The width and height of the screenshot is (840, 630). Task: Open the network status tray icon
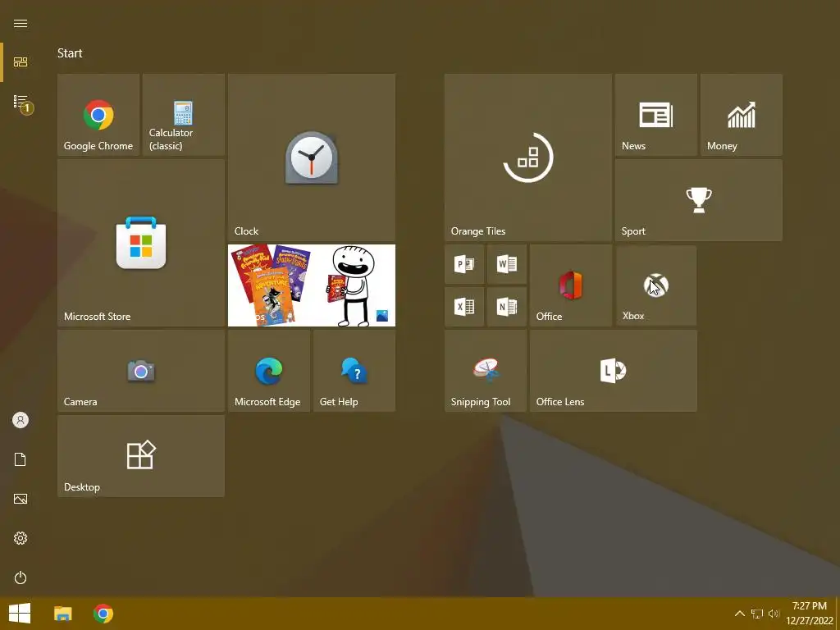pos(757,614)
